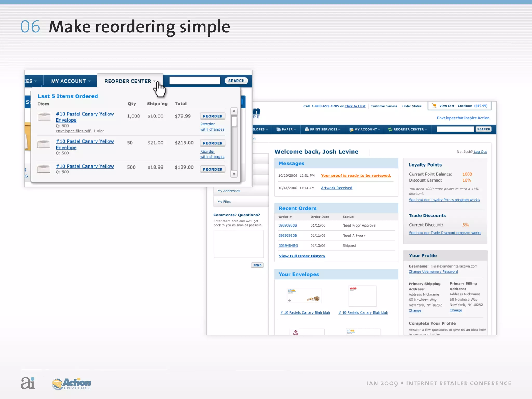Image resolution: width=532 pixels, height=399 pixels.
Task: Open the My Account dropdown in large navigation bar
Action: pos(71,81)
